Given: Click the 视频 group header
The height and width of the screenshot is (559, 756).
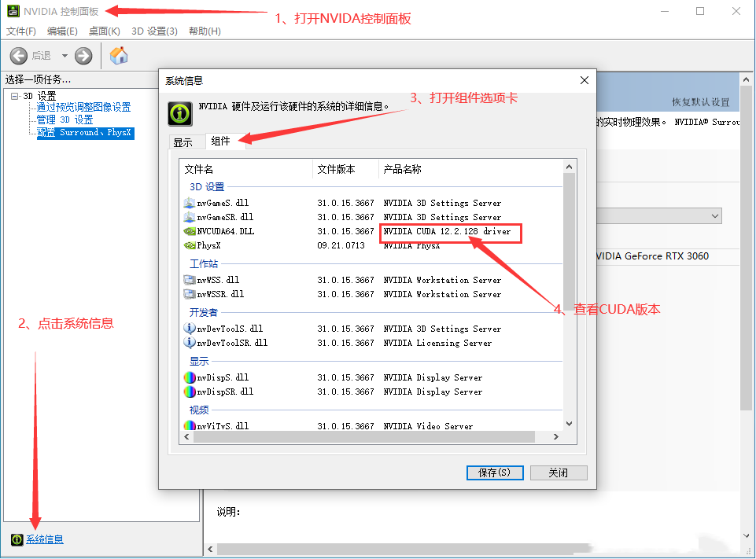Looking at the screenshot, I should (x=199, y=410).
